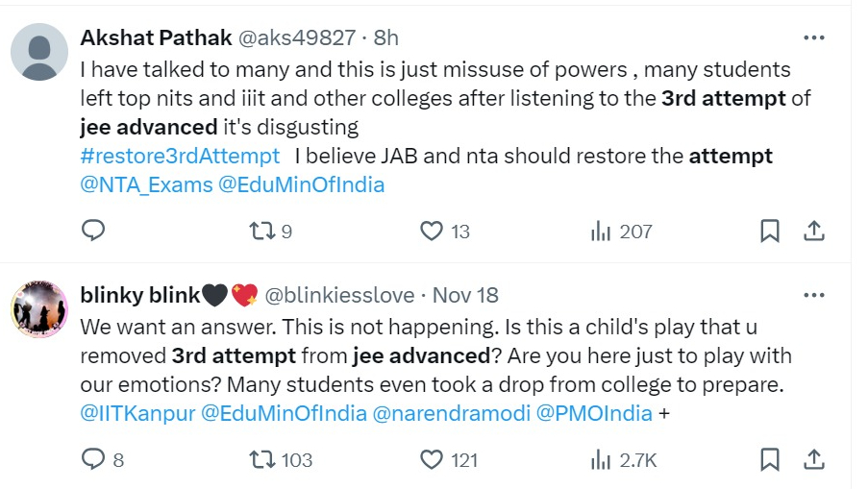The width and height of the screenshot is (868, 489).
Task: Open Akshat Pathak's profile avatar
Action: click(x=38, y=52)
